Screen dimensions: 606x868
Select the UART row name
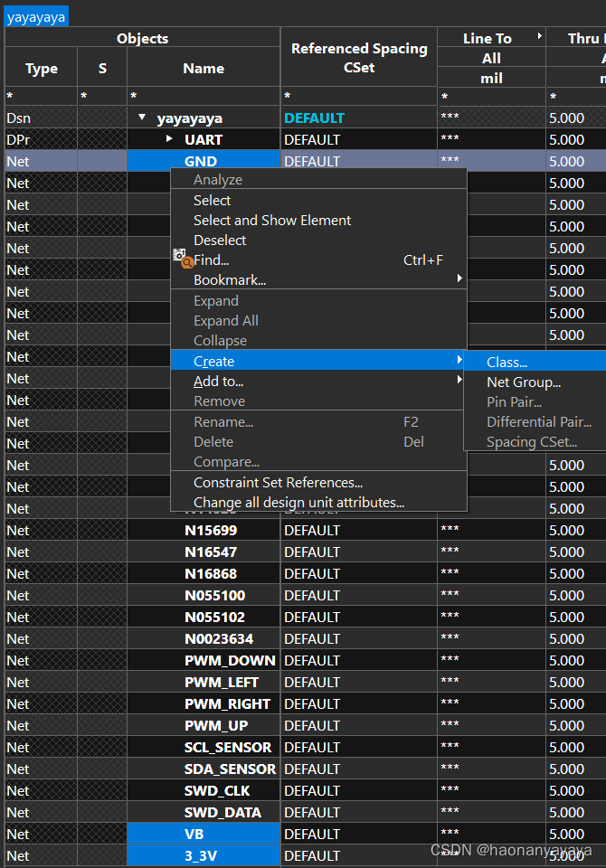(x=204, y=139)
